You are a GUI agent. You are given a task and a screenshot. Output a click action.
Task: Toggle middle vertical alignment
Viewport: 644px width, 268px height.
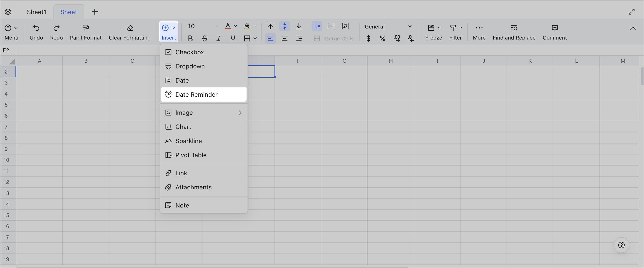pyautogui.click(x=284, y=26)
